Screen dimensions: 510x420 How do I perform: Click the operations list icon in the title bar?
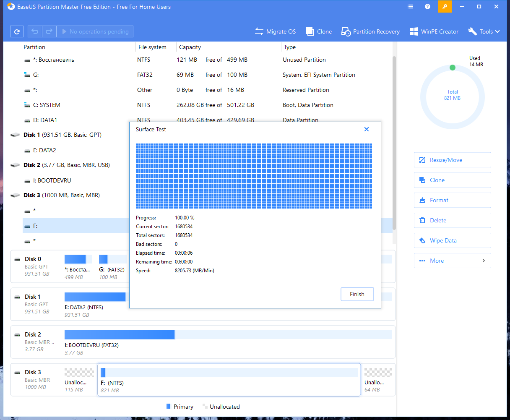410,7
